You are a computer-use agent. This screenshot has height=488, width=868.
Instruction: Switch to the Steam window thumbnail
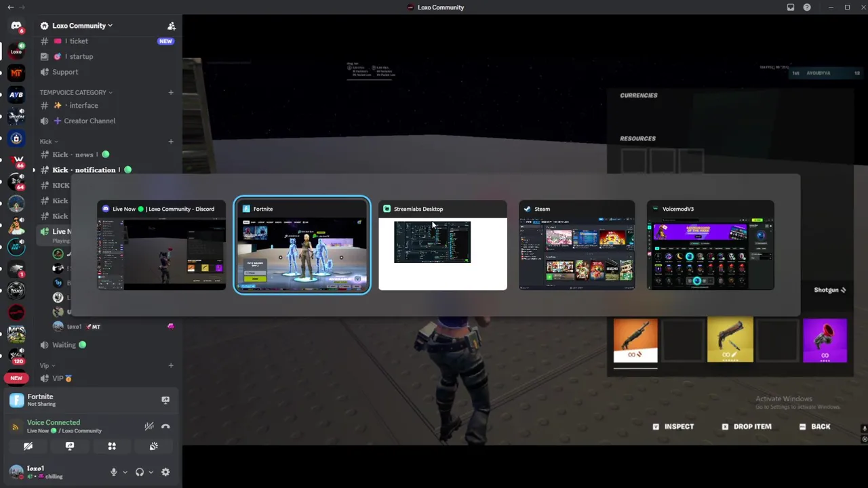coord(576,245)
